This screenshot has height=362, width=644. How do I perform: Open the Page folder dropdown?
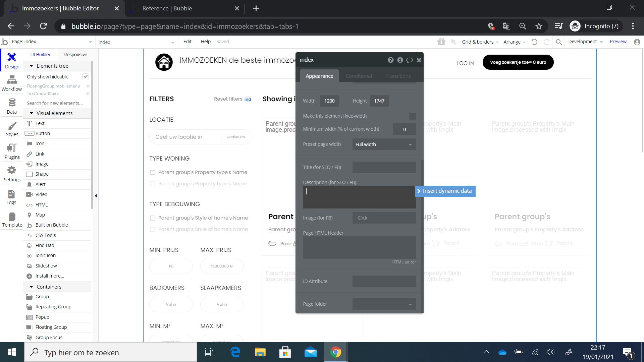click(384, 304)
